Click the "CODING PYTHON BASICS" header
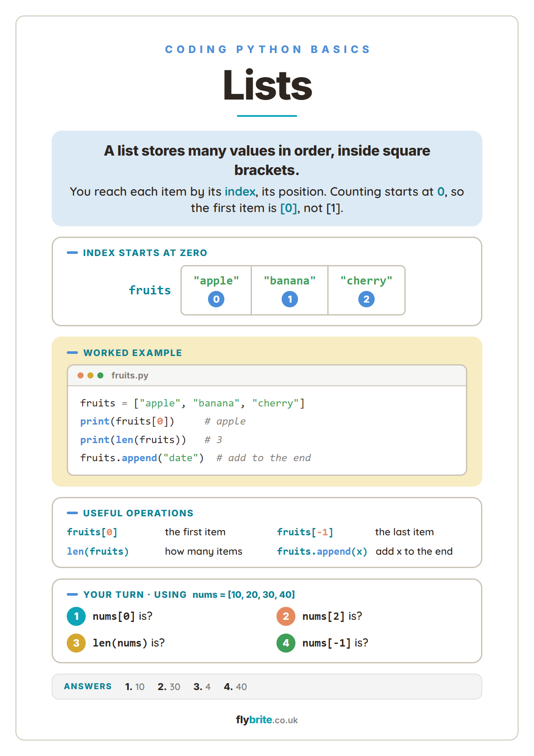 (267, 50)
